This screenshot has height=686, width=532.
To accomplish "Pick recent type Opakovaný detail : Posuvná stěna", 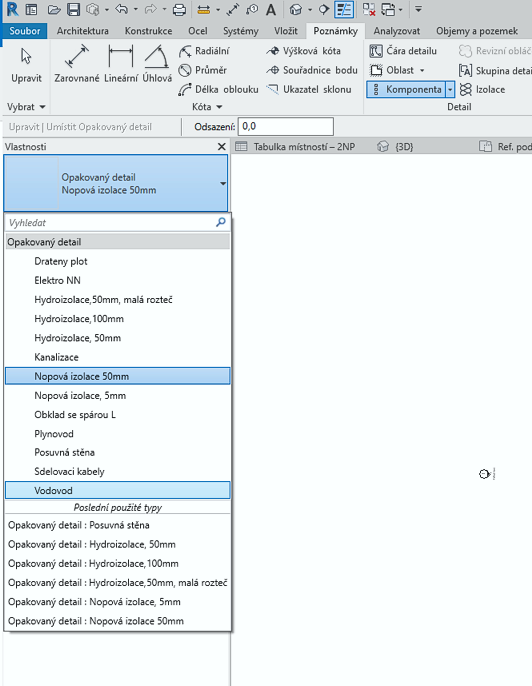I will point(117,525).
